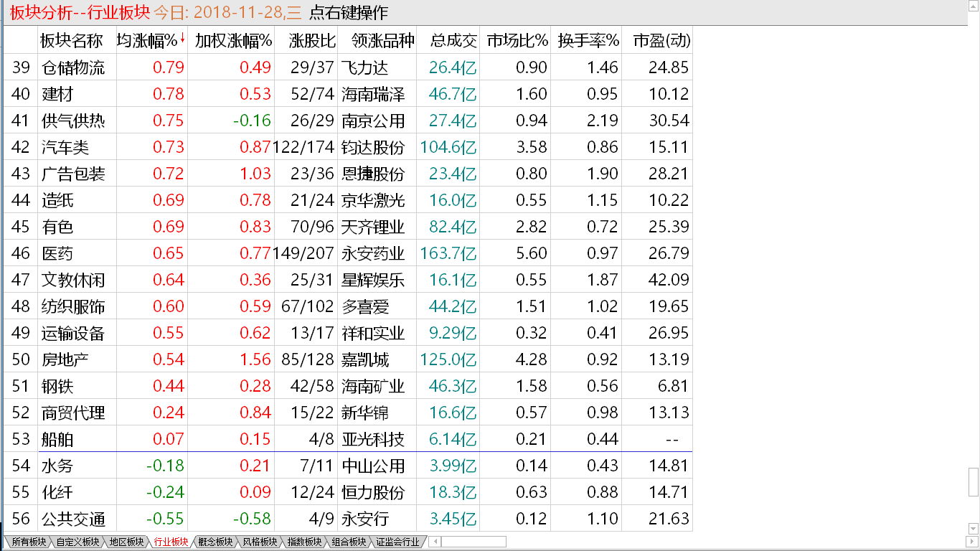Select the 造纸 sector row
980x551 pixels.
348,200
